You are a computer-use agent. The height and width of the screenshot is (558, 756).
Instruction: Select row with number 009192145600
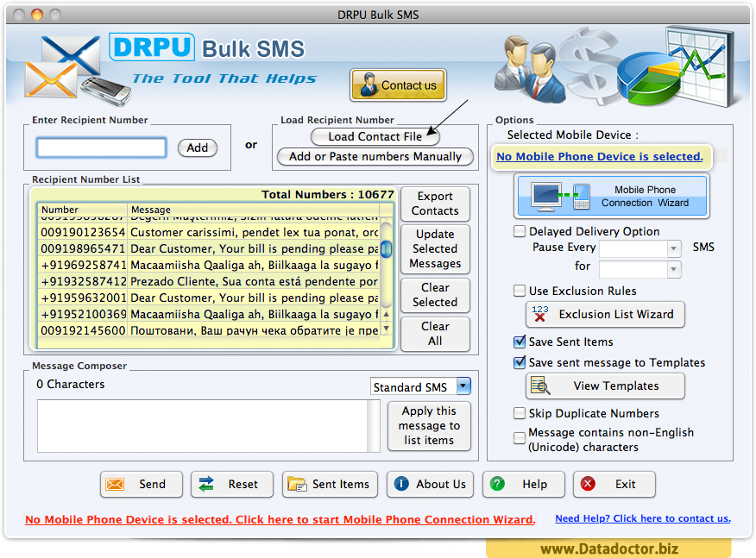click(x=209, y=330)
